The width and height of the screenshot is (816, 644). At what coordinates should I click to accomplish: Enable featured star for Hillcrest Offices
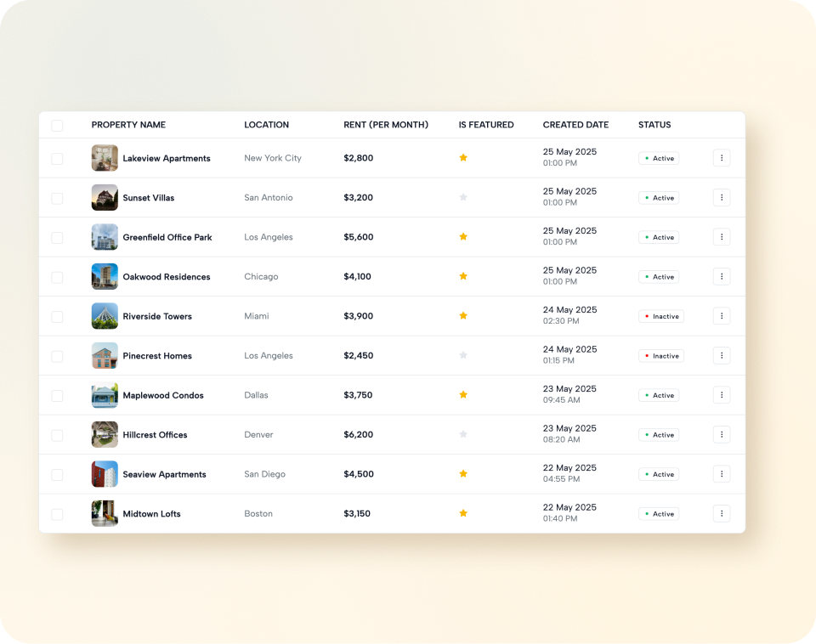pos(463,434)
